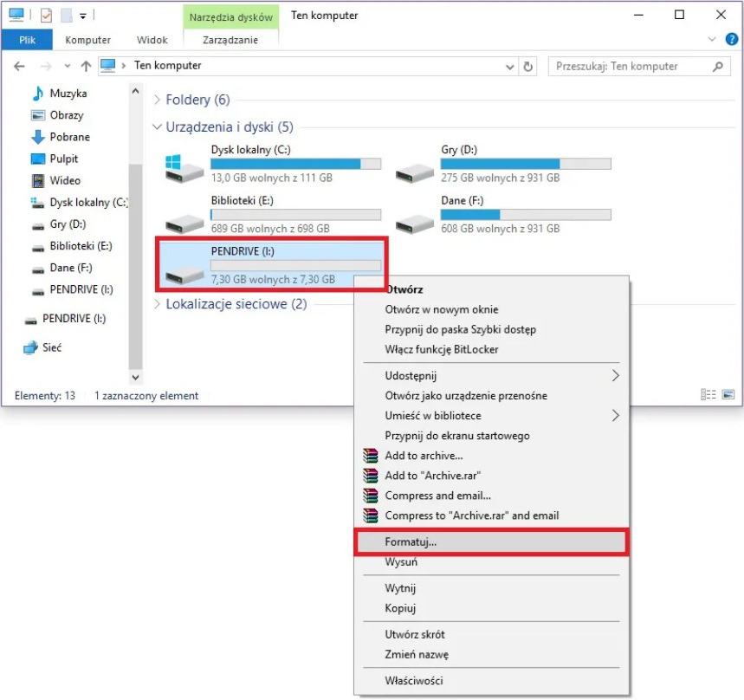Click the Dysk lokalny (C:) drive icon

click(184, 165)
